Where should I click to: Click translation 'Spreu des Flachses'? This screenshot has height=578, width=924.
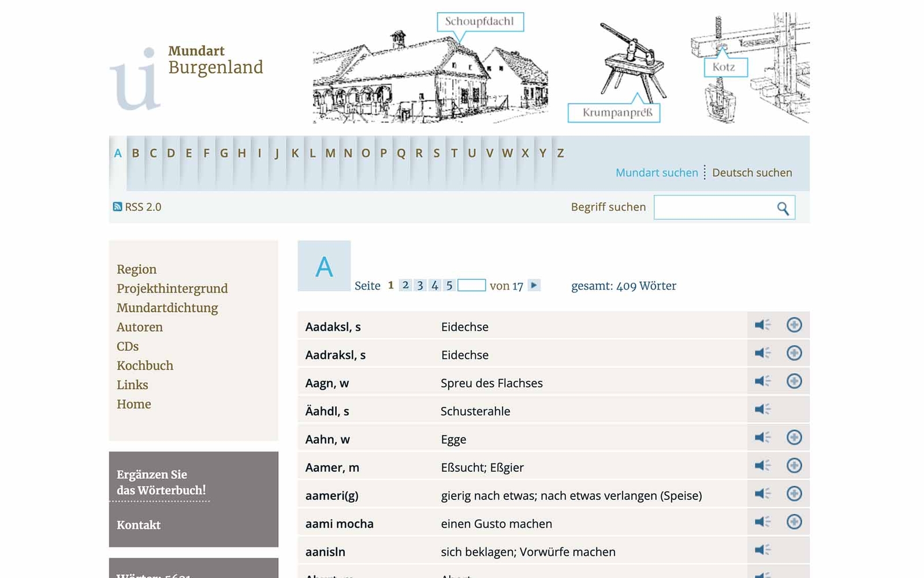491,383
